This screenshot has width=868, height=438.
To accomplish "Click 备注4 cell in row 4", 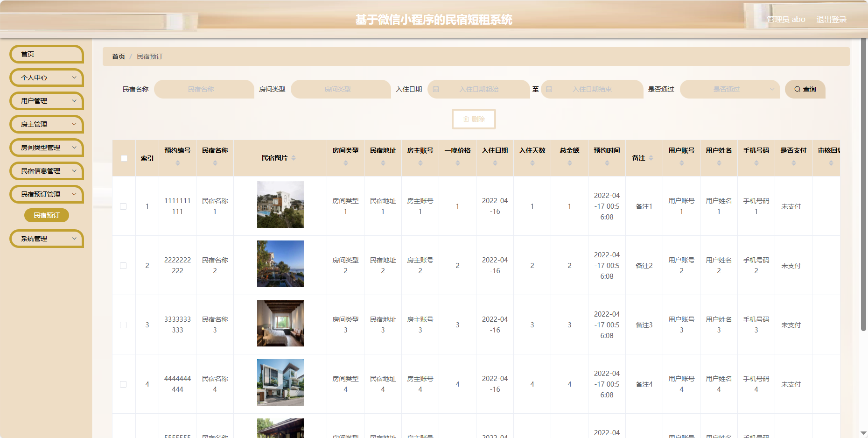I will coord(644,384).
